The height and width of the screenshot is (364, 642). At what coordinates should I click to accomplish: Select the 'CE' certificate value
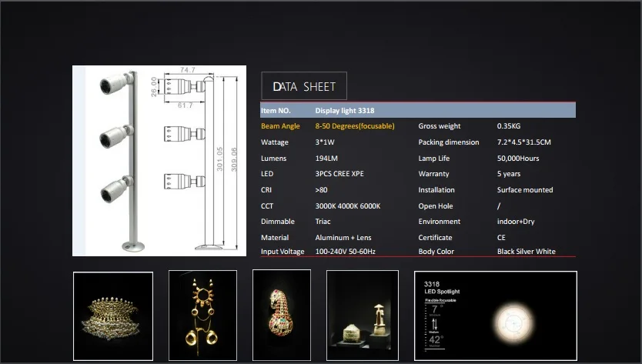(501, 238)
